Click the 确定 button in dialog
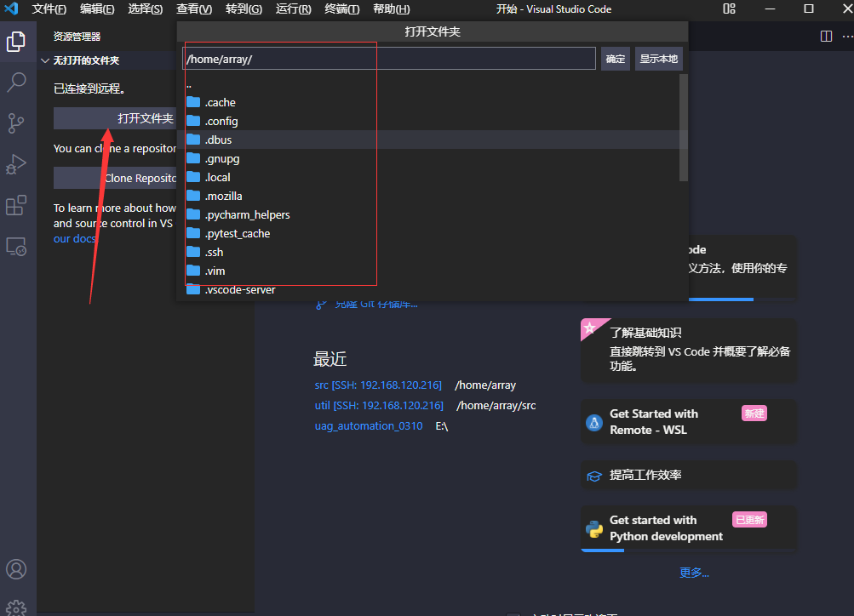The width and height of the screenshot is (854, 616). (x=616, y=59)
